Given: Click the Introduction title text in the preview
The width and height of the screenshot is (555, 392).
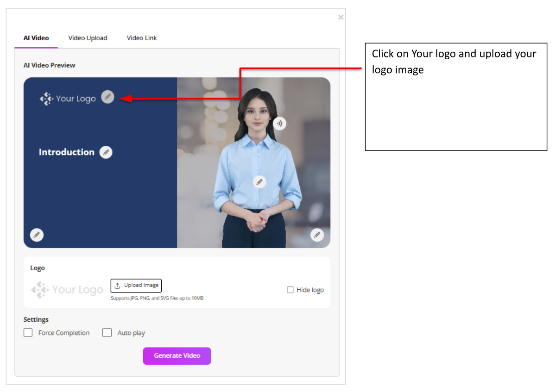Looking at the screenshot, I should 67,152.
